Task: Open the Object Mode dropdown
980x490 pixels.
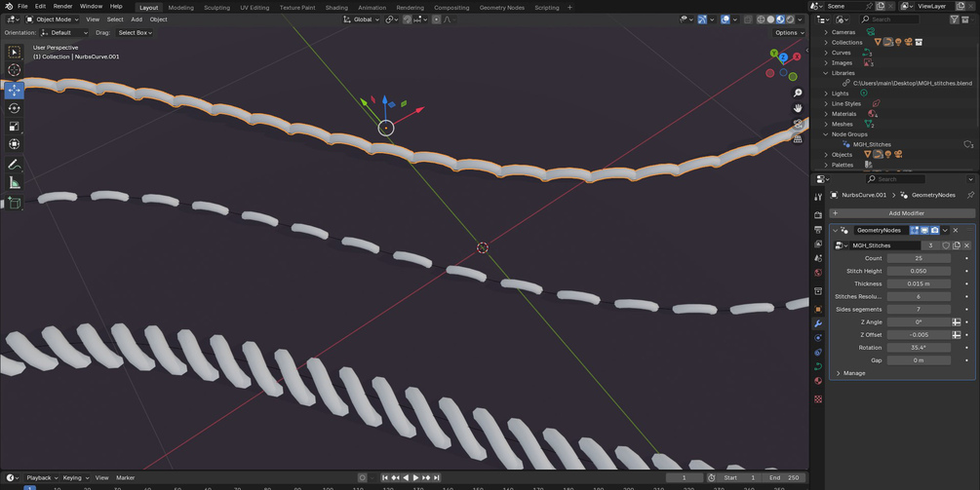Action: pos(52,19)
